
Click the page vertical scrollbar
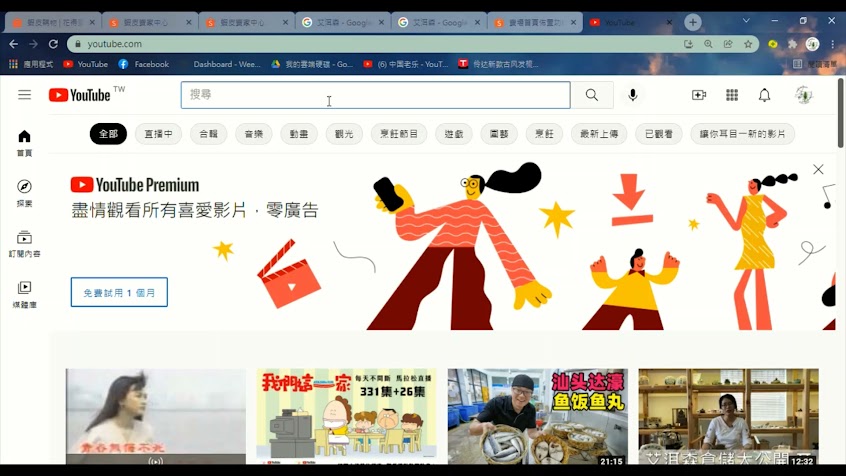[x=841, y=112]
